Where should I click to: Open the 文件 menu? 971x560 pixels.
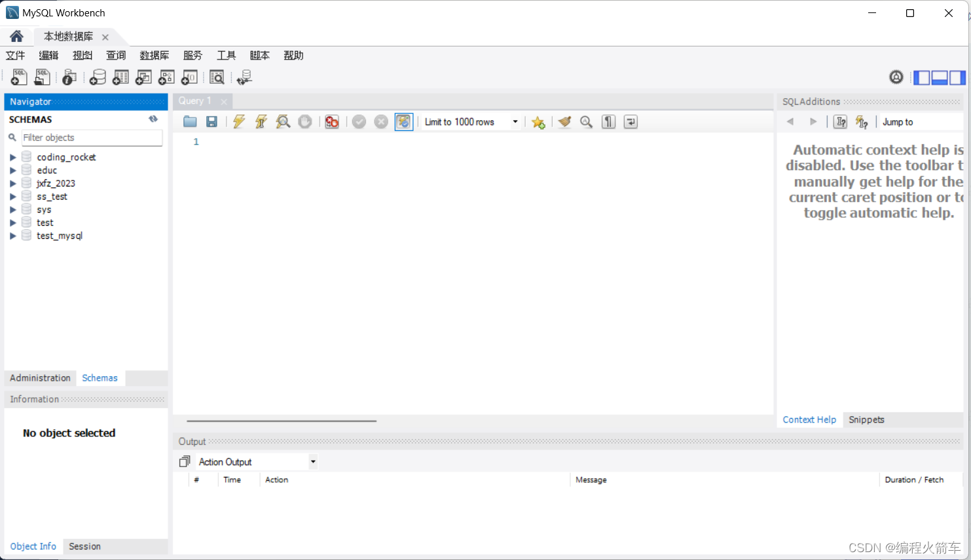[x=16, y=56]
